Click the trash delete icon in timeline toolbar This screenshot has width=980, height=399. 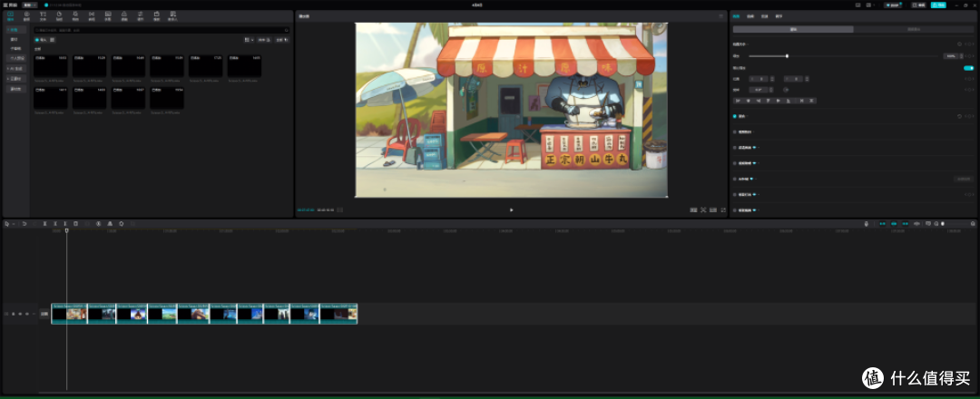[x=75, y=224]
